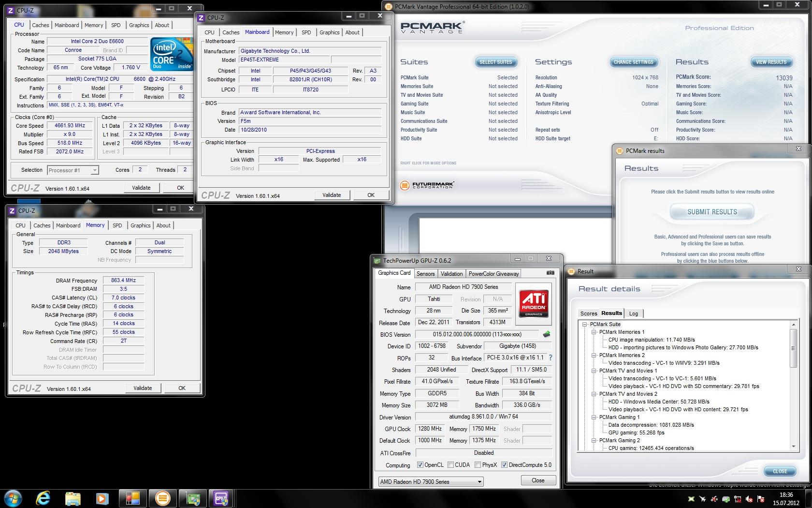
Task: Toggle the DirectCompute 5.0 checkbox
Action: pyautogui.click(x=504, y=465)
